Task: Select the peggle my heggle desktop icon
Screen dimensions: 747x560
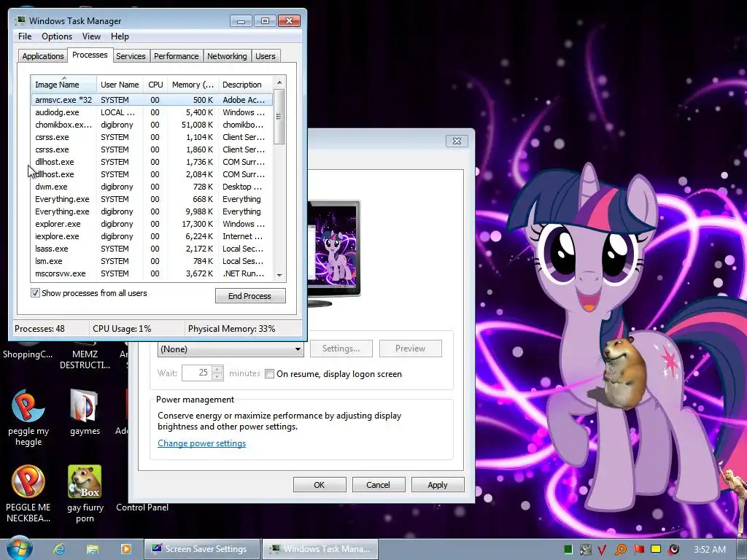Action: (x=28, y=417)
